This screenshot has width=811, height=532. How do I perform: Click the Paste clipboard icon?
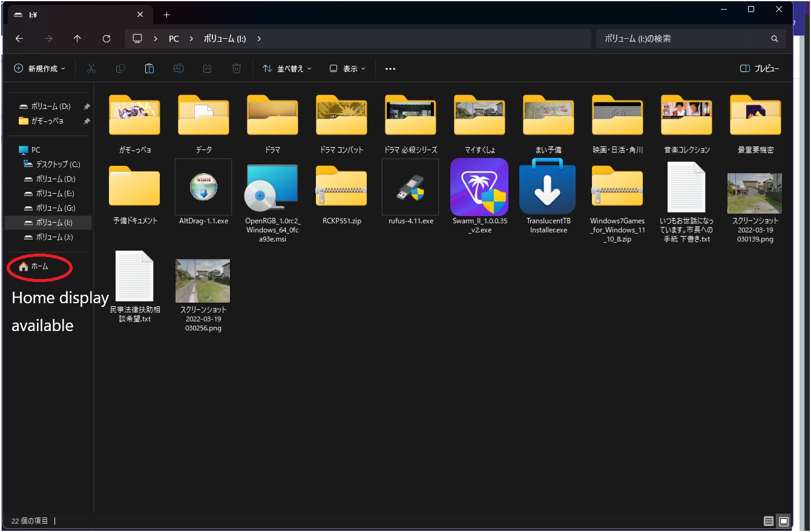(149, 68)
